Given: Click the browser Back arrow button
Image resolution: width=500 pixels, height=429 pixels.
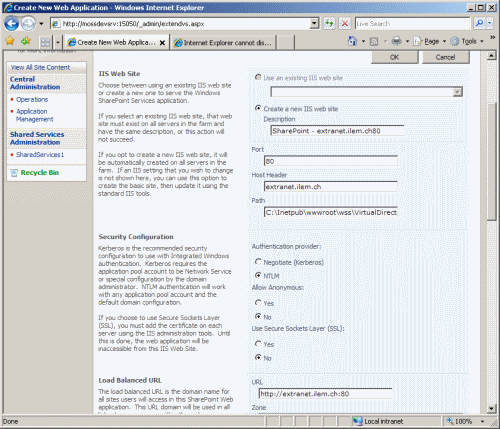Looking at the screenshot, I should point(12,24).
